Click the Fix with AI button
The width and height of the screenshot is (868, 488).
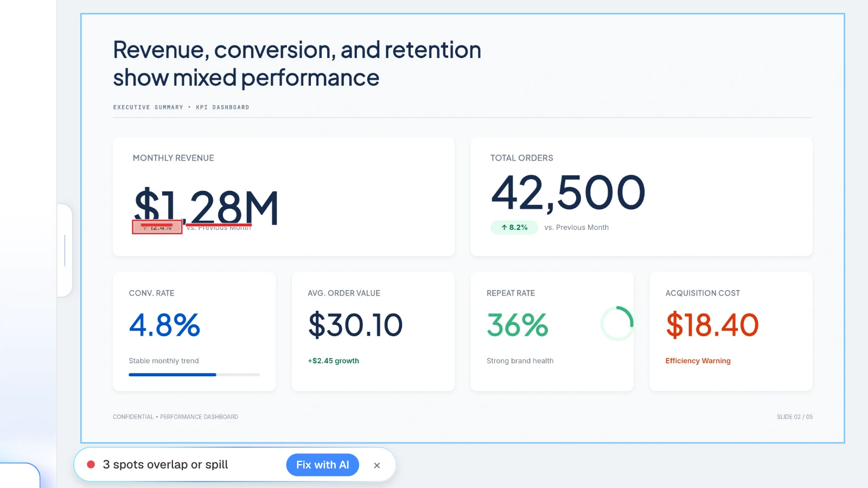(322, 465)
